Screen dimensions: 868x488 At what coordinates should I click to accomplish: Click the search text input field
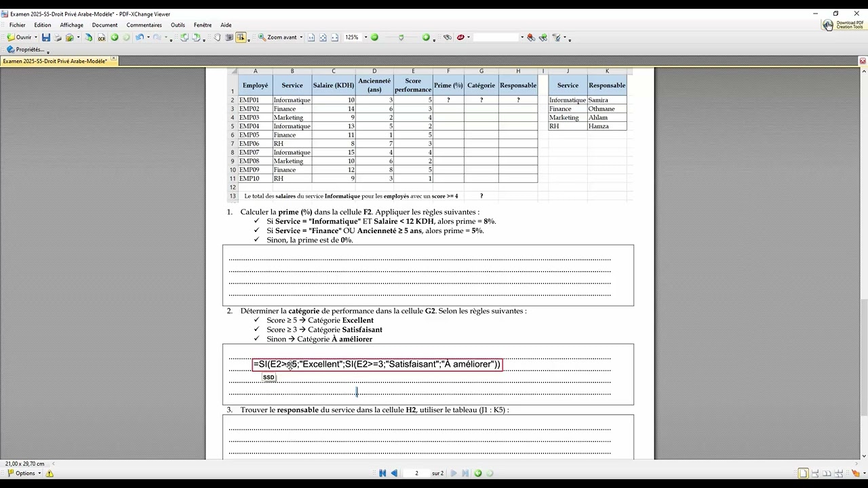pyautogui.click(x=496, y=37)
